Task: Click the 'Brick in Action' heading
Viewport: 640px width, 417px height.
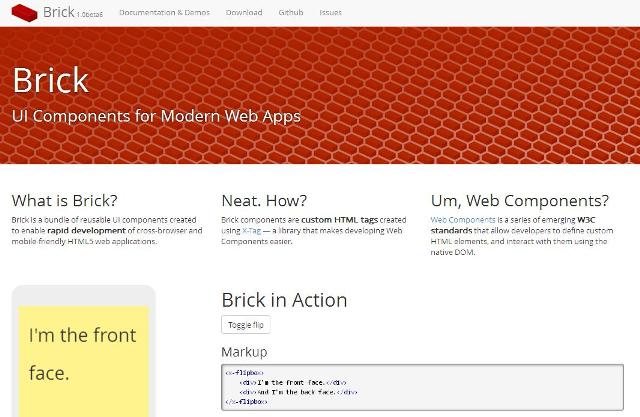Action: [284, 300]
